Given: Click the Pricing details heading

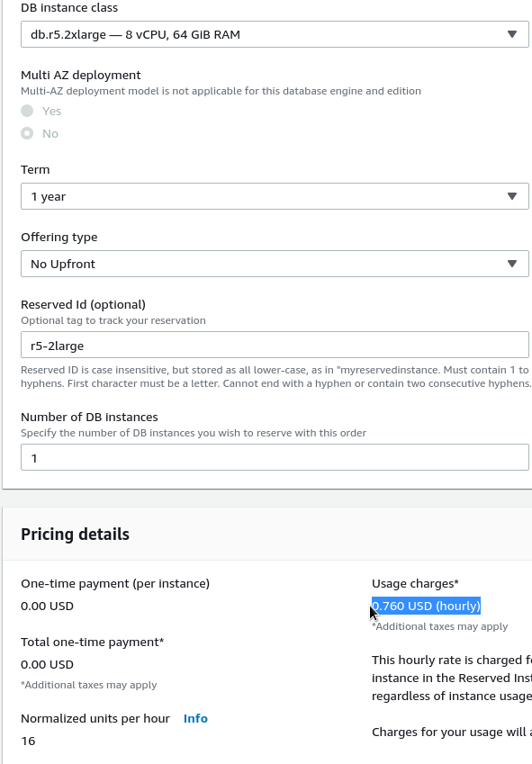Looking at the screenshot, I should point(75,535).
